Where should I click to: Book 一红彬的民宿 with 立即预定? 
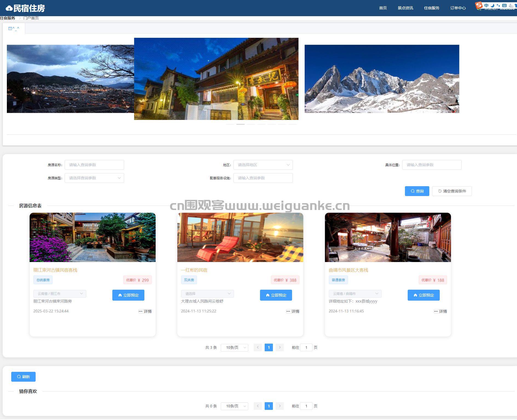tap(276, 295)
